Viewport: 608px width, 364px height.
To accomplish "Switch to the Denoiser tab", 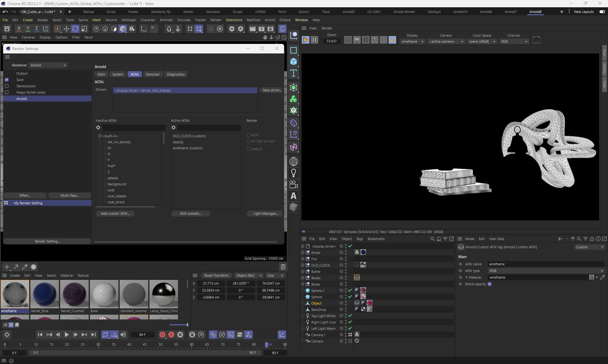I will pyautogui.click(x=153, y=74).
